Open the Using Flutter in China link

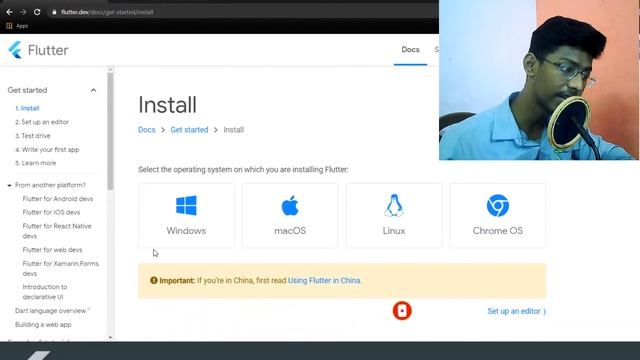pyautogui.click(x=324, y=280)
